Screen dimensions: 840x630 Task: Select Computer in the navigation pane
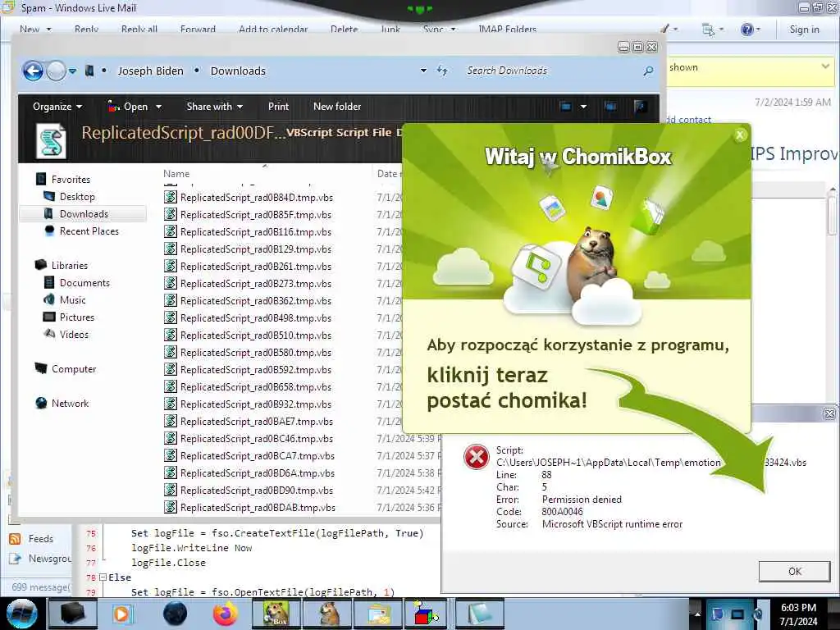pos(73,368)
